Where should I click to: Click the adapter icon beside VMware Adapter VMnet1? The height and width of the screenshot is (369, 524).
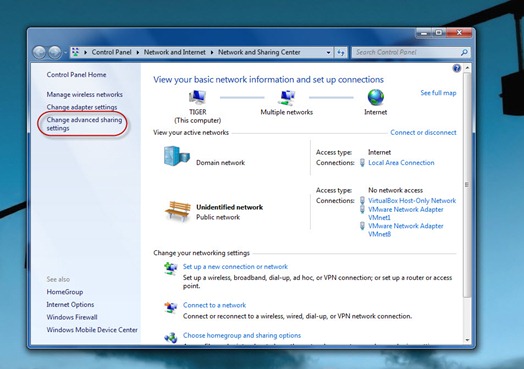click(362, 209)
